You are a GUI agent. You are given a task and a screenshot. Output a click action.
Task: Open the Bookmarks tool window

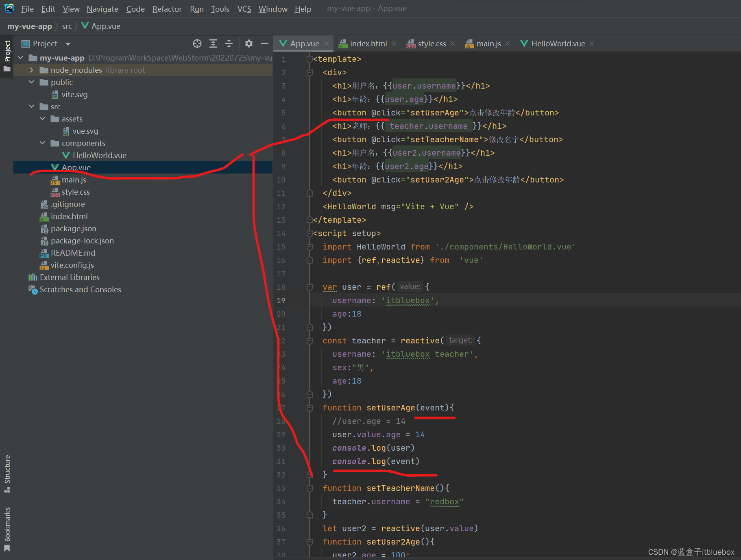pos(7,529)
